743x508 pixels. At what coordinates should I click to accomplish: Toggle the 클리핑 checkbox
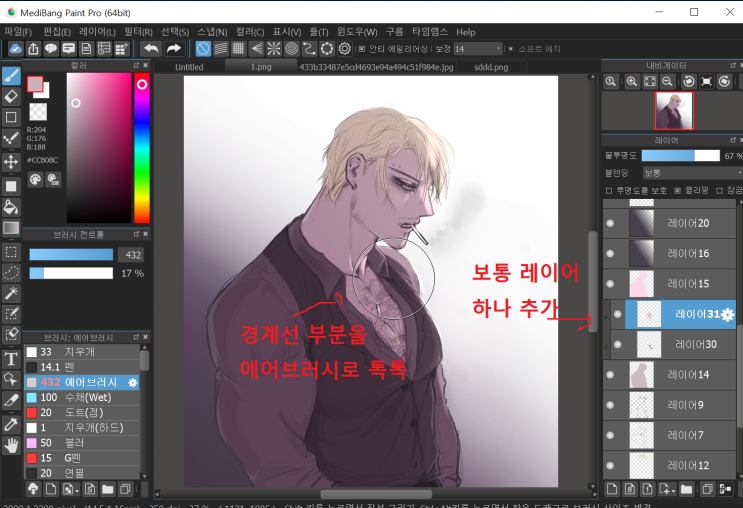pyautogui.click(x=678, y=190)
